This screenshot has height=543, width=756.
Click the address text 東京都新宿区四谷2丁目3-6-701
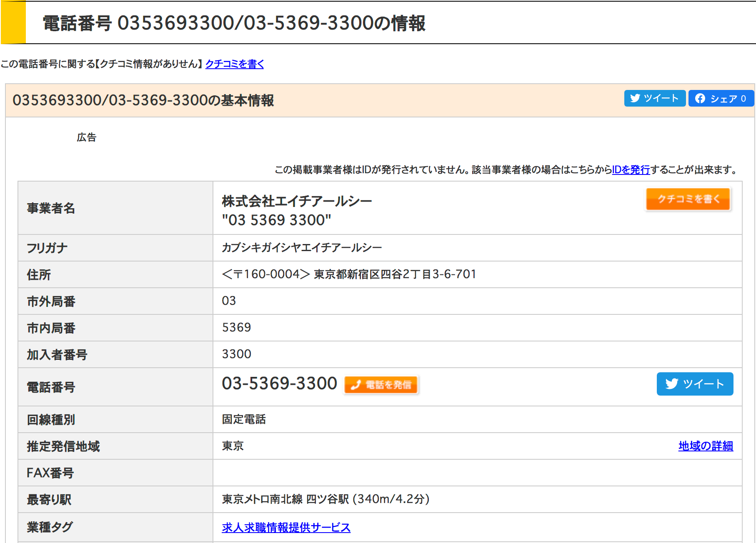[394, 274]
